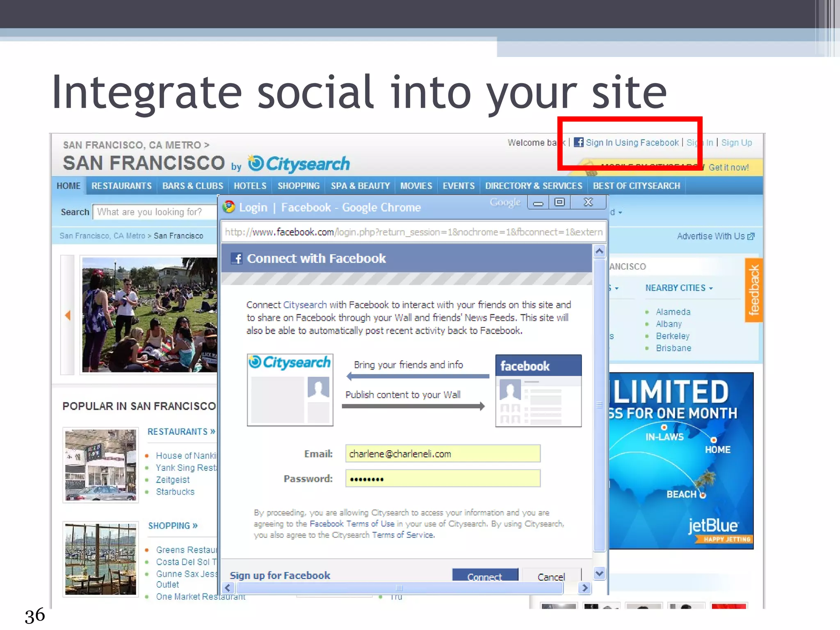Open the MOVIES tab
Viewport: 840px width, 630px height.
coord(416,186)
